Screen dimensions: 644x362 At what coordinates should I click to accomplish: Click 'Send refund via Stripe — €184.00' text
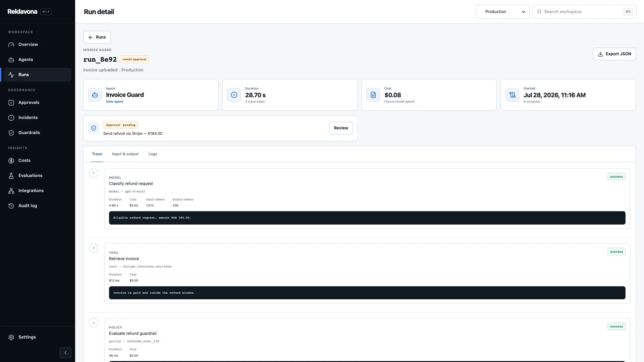132,133
